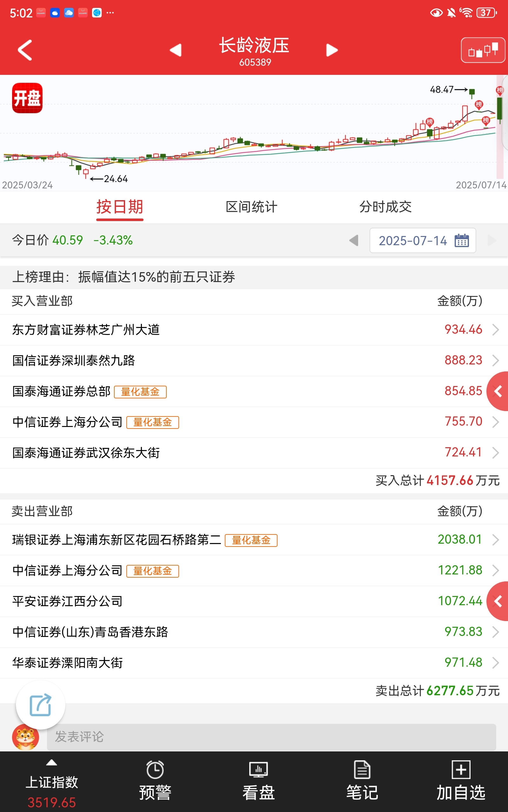This screenshot has width=508, height=812.
Task: Open 国泰海通证券总部 buyer row
Action: tap(254, 392)
